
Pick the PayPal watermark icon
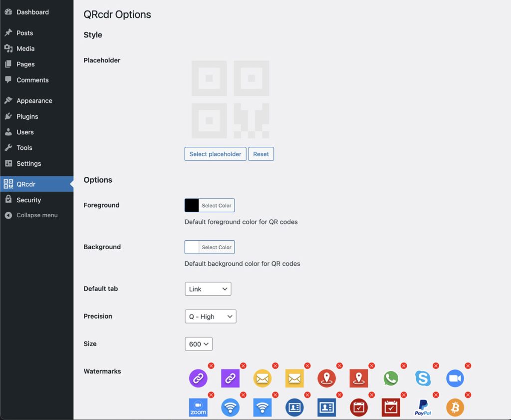(x=423, y=408)
